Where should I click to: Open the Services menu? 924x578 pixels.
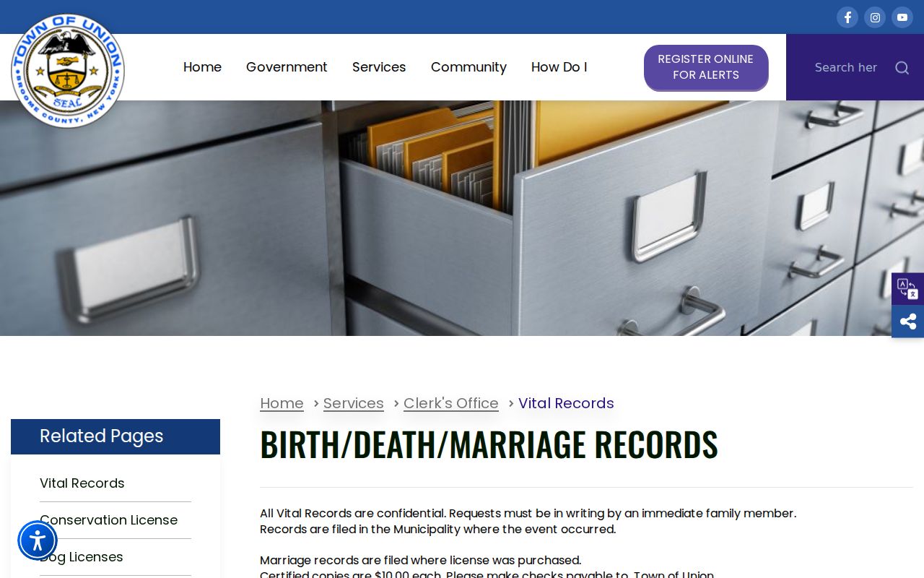click(379, 67)
